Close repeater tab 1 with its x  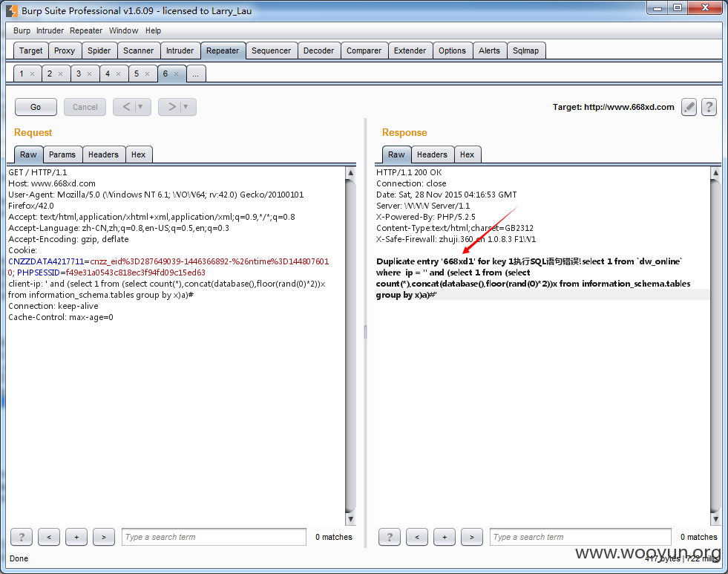(32, 74)
